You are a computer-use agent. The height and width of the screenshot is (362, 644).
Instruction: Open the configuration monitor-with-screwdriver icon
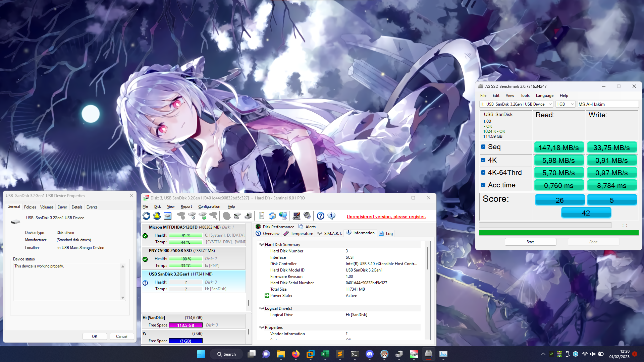(297, 216)
